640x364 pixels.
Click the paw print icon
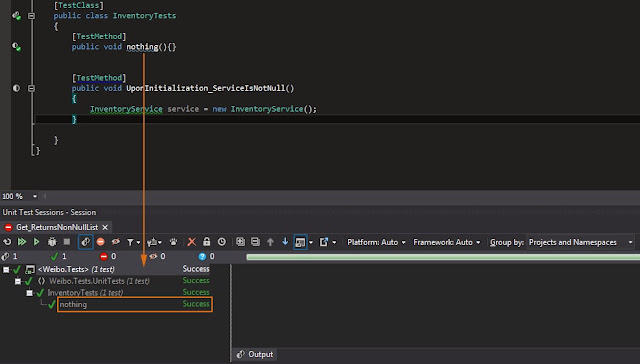point(173,242)
